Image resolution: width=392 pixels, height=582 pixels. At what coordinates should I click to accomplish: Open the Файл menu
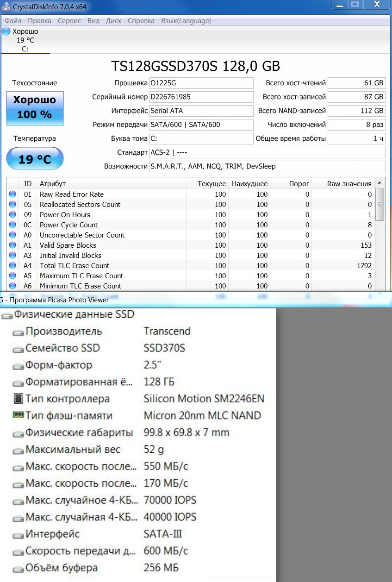(13, 21)
